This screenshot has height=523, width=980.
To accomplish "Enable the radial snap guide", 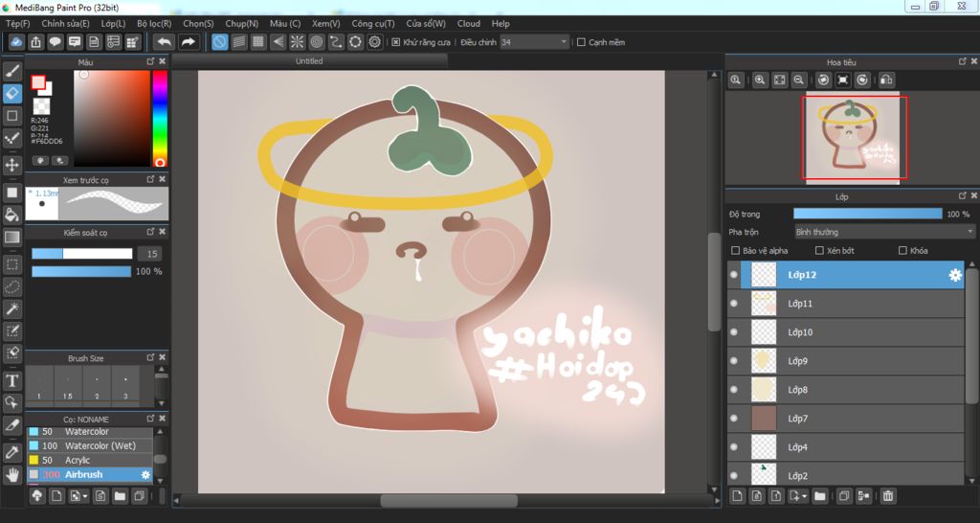I will 298,42.
